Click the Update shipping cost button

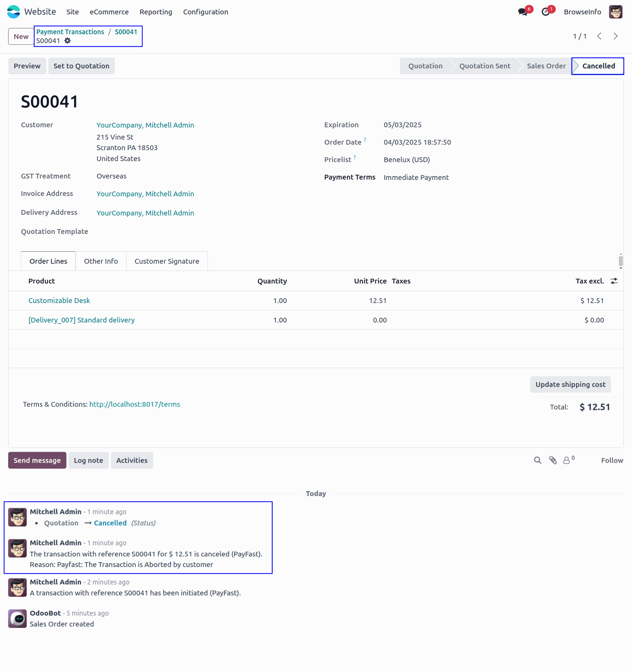[570, 384]
